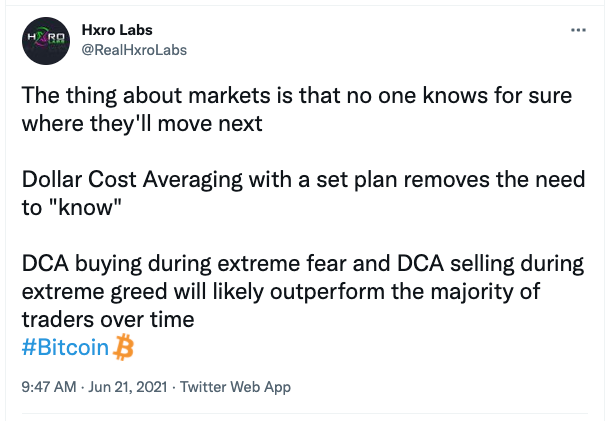Viewport: 610px width, 421px height.
Task: Click the quoted word "know"
Action: coord(86,207)
